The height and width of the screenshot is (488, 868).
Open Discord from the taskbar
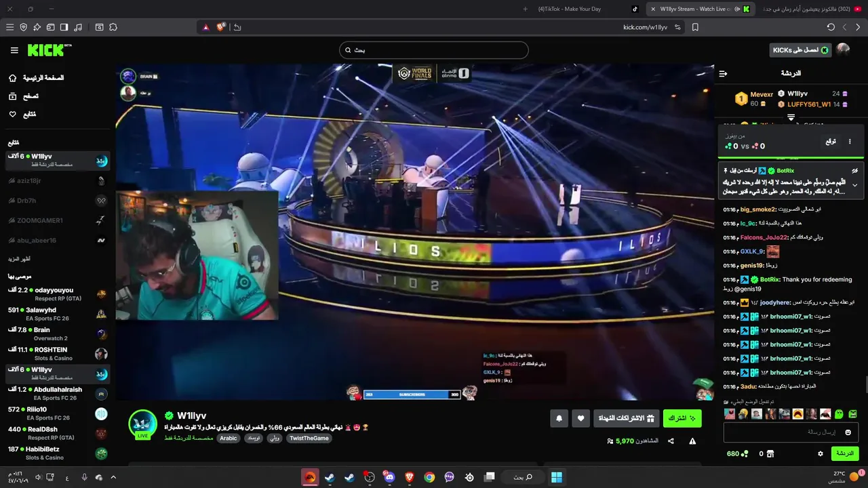389,477
